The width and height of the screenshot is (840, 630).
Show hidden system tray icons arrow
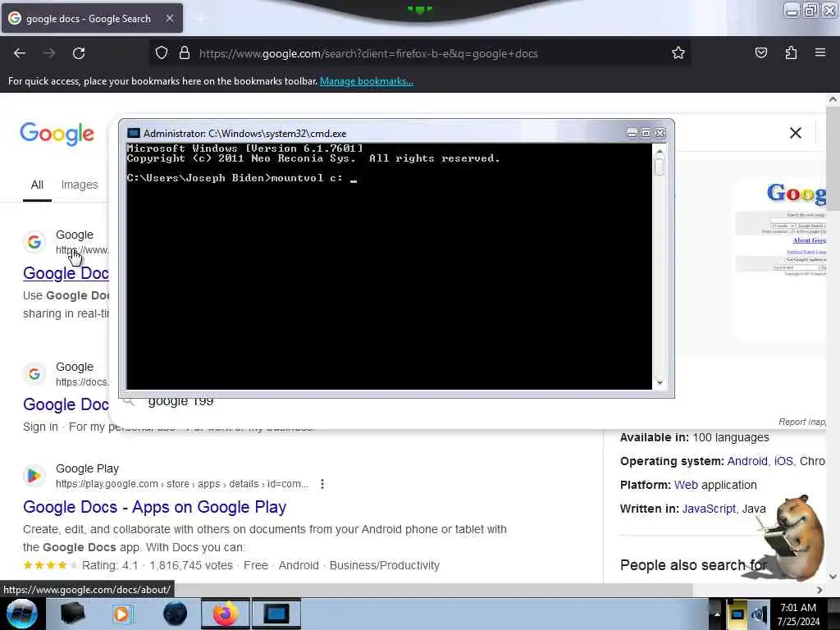click(716, 614)
